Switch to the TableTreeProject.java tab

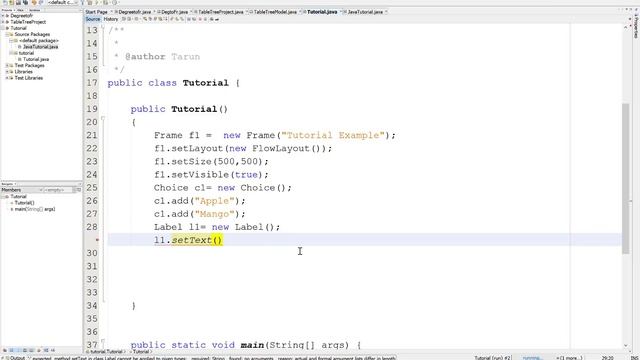tap(220, 12)
